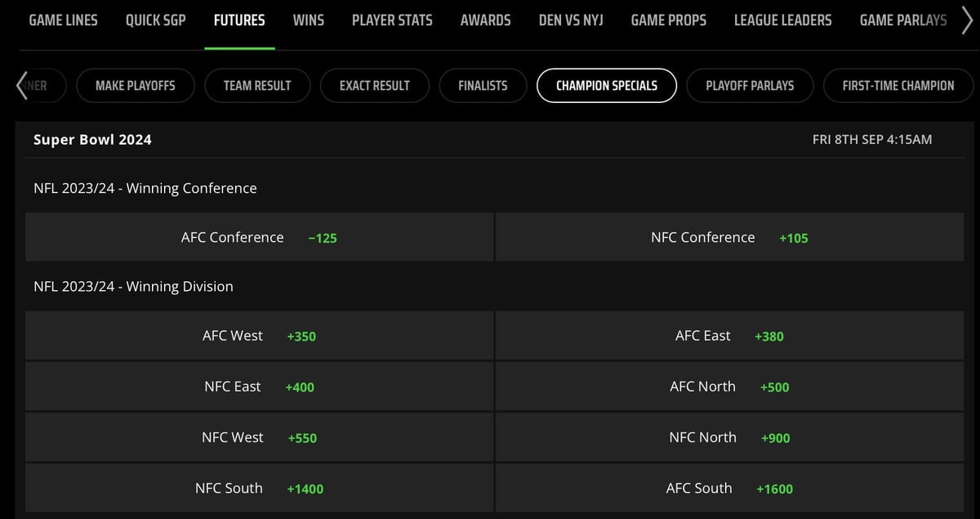The width and height of the screenshot is (980, 519).
Task: Choose the Exact Result filter pill
Action: coord(375,85)
